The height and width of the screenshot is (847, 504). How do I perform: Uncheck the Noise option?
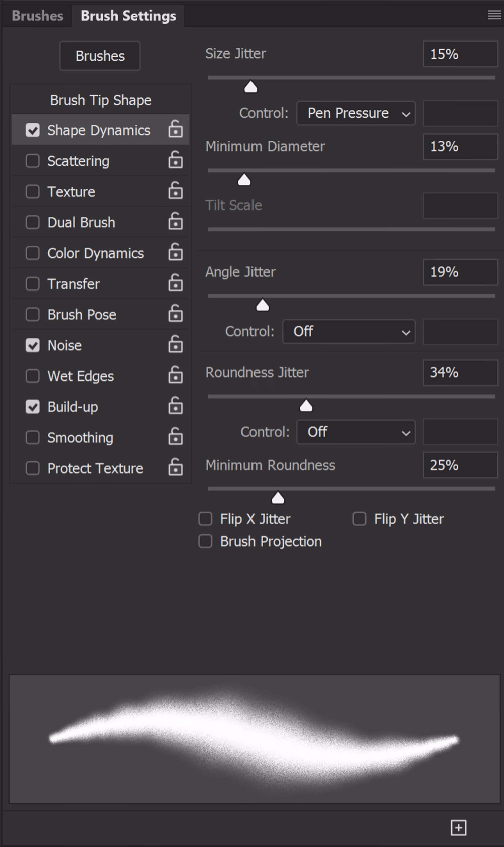coord(33,345)
